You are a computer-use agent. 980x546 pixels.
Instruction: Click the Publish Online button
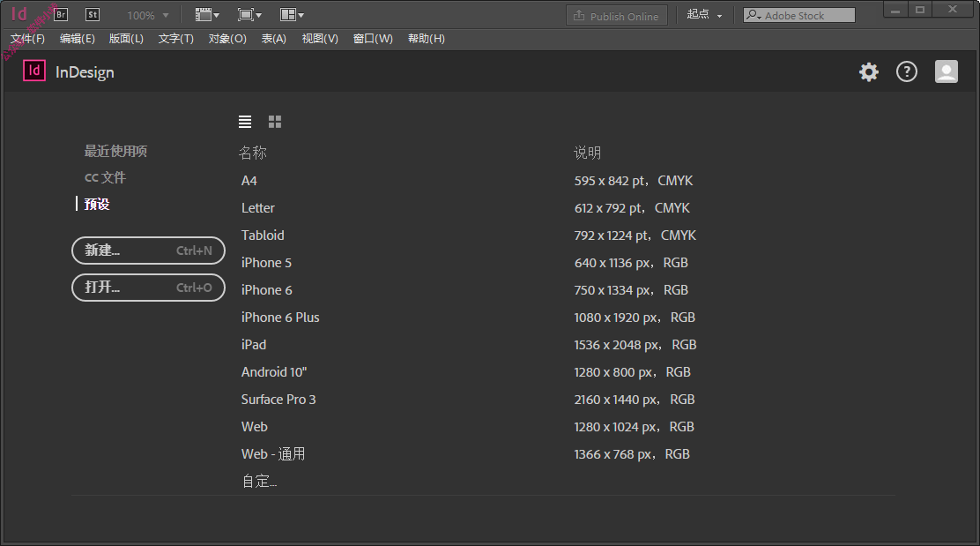tap(617, 16)
